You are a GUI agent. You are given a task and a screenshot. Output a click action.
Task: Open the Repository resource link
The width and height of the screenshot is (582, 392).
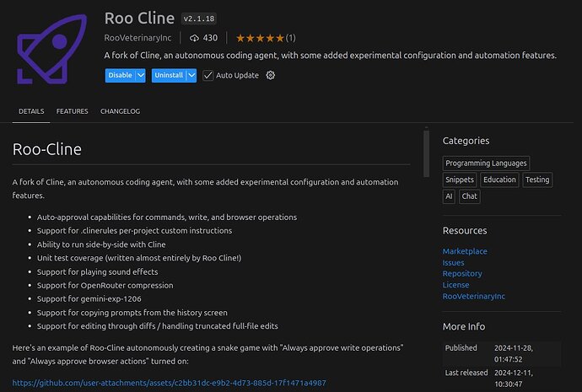point(462,274)
